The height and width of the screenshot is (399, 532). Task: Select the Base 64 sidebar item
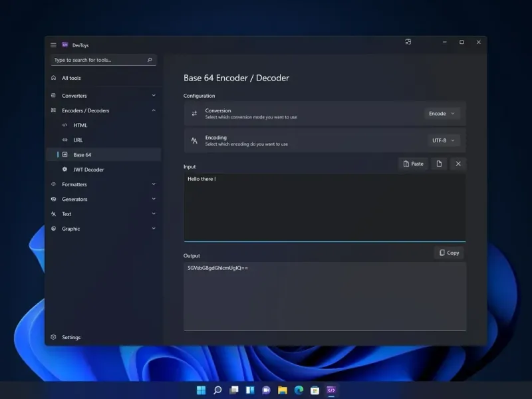103,155
